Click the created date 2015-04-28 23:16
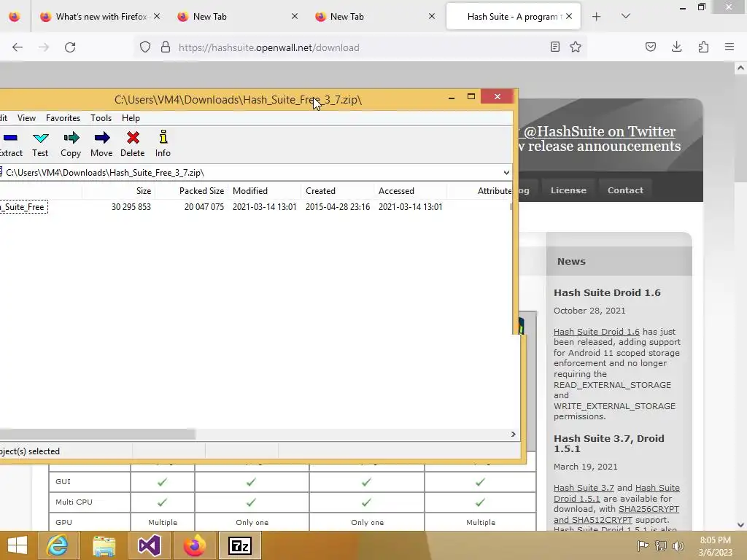 [x=338, y=207]
